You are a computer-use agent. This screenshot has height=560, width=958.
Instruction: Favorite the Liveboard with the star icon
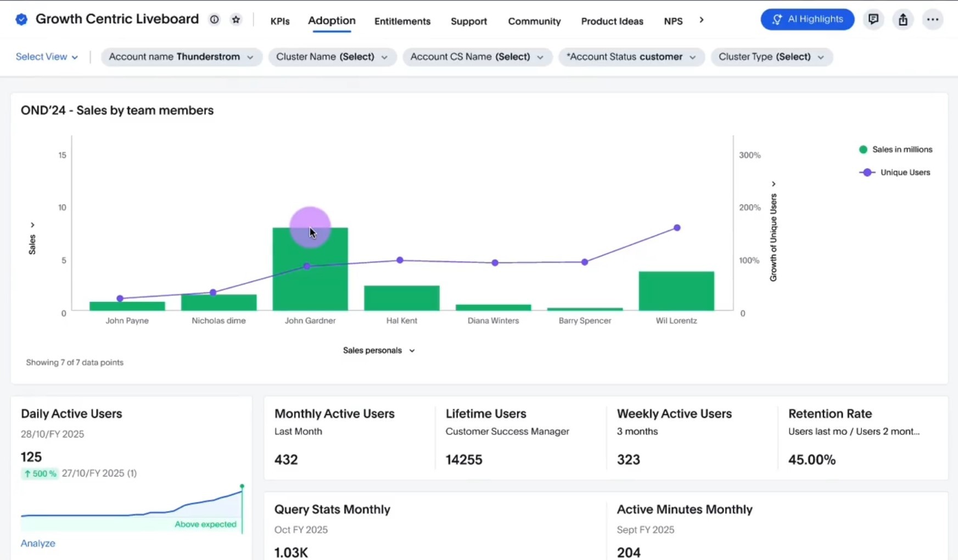pyautogui.click(x=236, y=20)
